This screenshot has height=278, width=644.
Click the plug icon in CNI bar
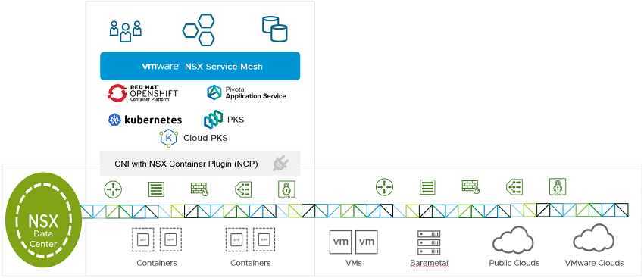(x=280, y=163)
